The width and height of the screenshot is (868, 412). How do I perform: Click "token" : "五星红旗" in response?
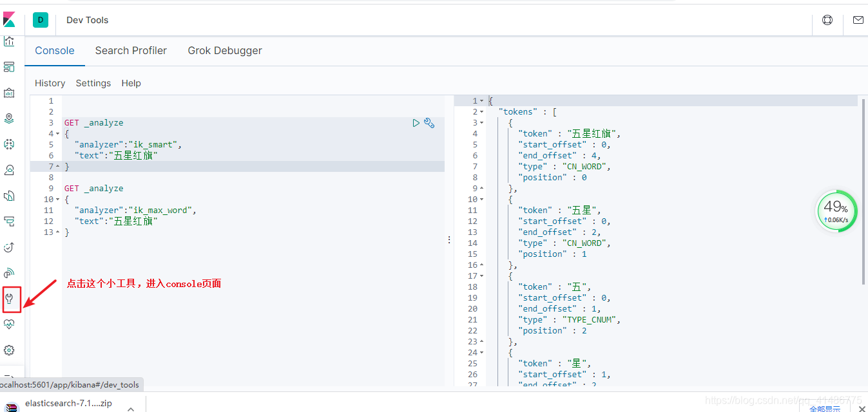570,134
